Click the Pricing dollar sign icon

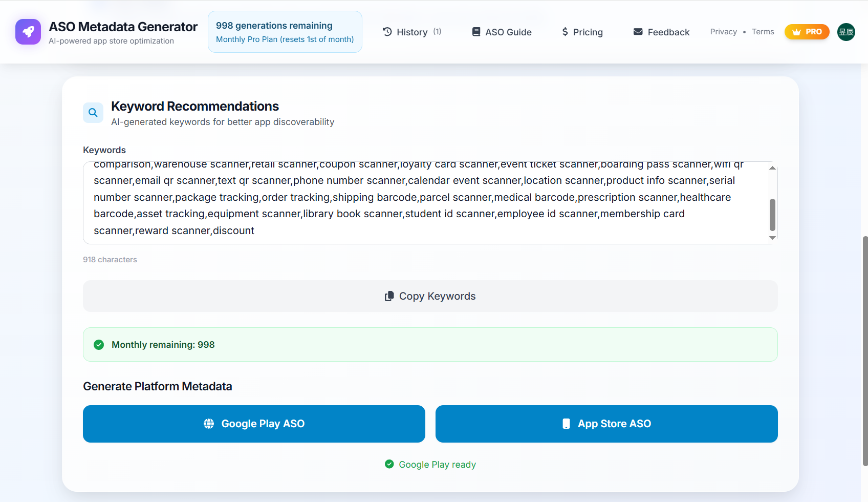565,32
